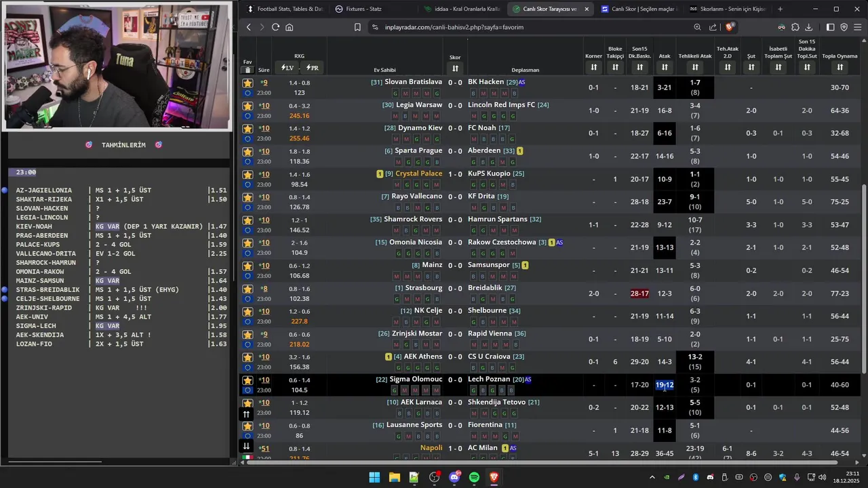Sort by Tehlikeli Atak column
The image size is (868, 488).
click(x=695, y=67)
